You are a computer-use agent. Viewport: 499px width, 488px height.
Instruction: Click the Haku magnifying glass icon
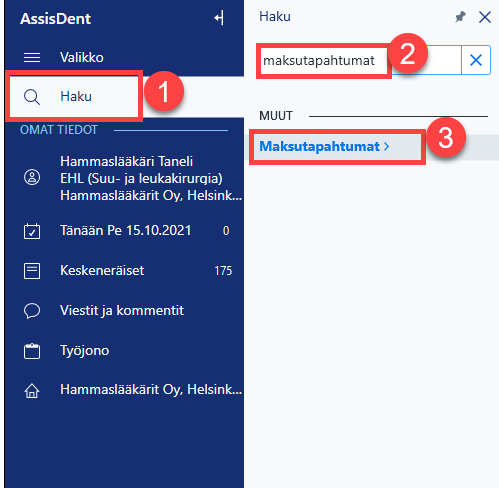tap(32, 97)
